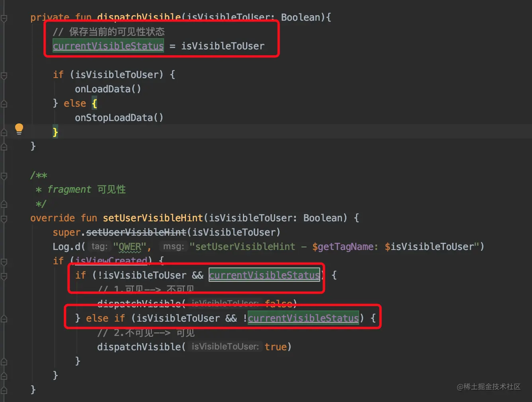
Task: Click the 'true' argument value
Action: point(276,347)
